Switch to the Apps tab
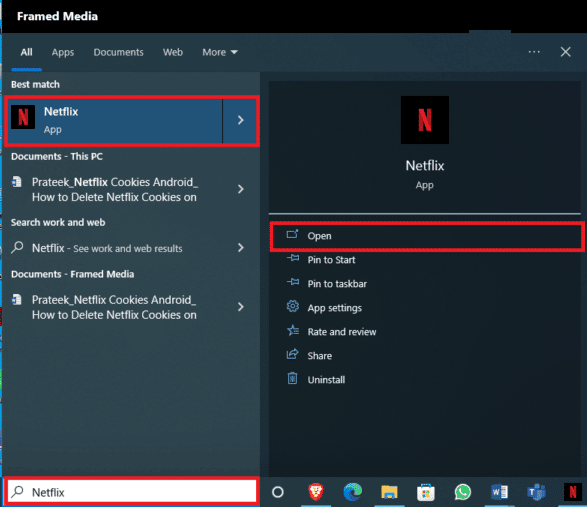This screenshot has height=509, width=587. tap(63, 52)
